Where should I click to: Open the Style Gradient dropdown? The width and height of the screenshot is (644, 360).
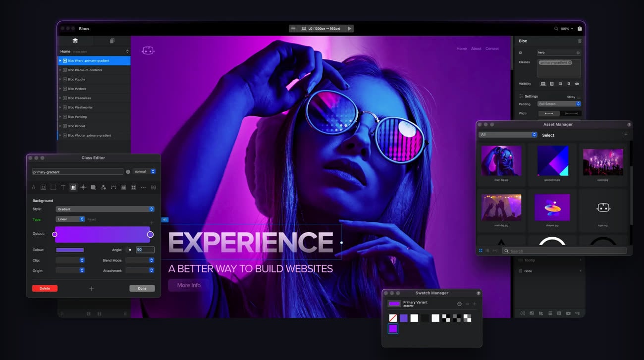tap(105, 209)
